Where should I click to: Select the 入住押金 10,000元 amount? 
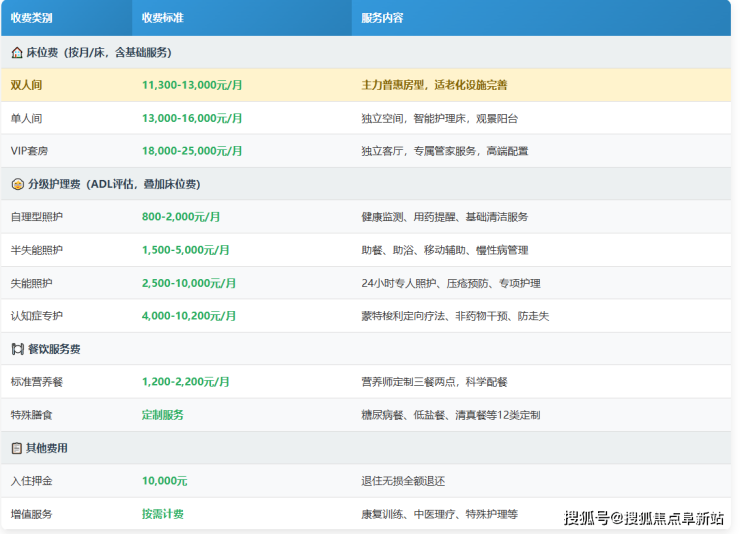pyautogui.click(x=164, y=481)
